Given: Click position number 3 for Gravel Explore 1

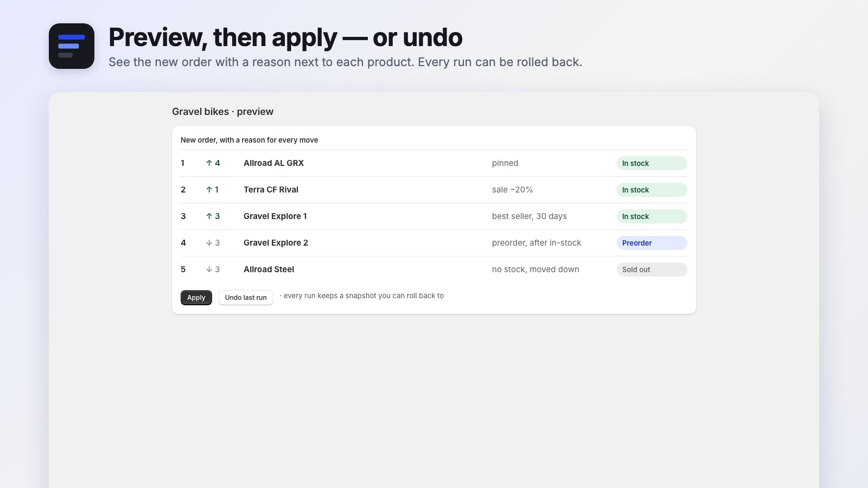Looking at the screenshot, I should [183, 216].
